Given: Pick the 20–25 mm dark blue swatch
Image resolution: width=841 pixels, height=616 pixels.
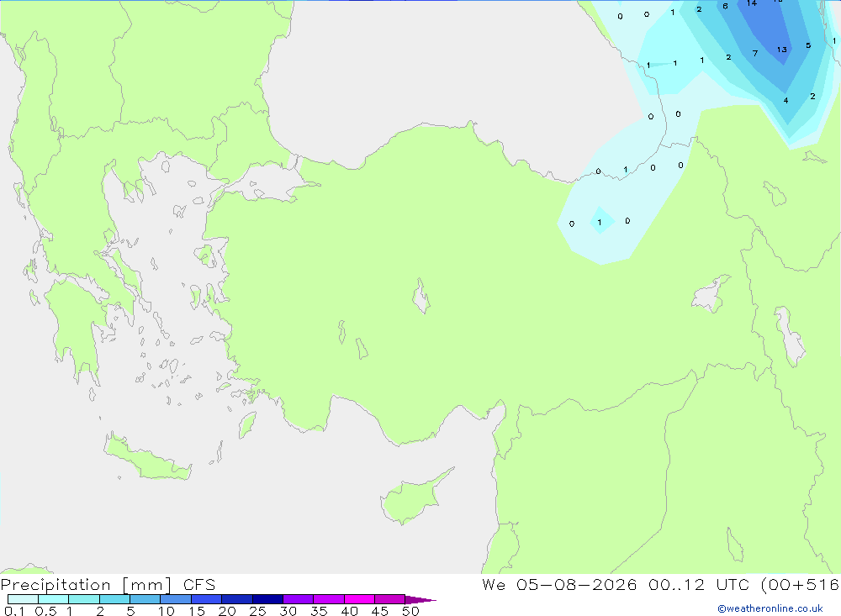Looking at the screenshot, I should coord(237,599).
